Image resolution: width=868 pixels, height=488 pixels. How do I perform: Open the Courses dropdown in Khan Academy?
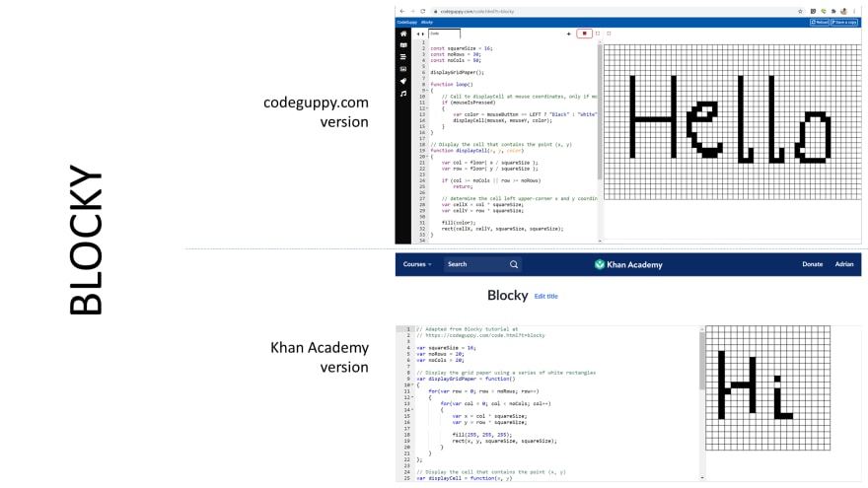pos(417,264)
